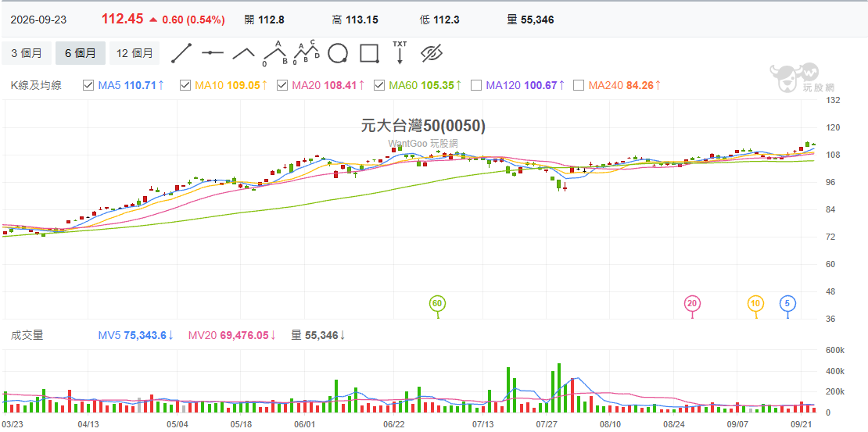
Task: Switch to the 3 個月 range tab
Action: [27, 53]
